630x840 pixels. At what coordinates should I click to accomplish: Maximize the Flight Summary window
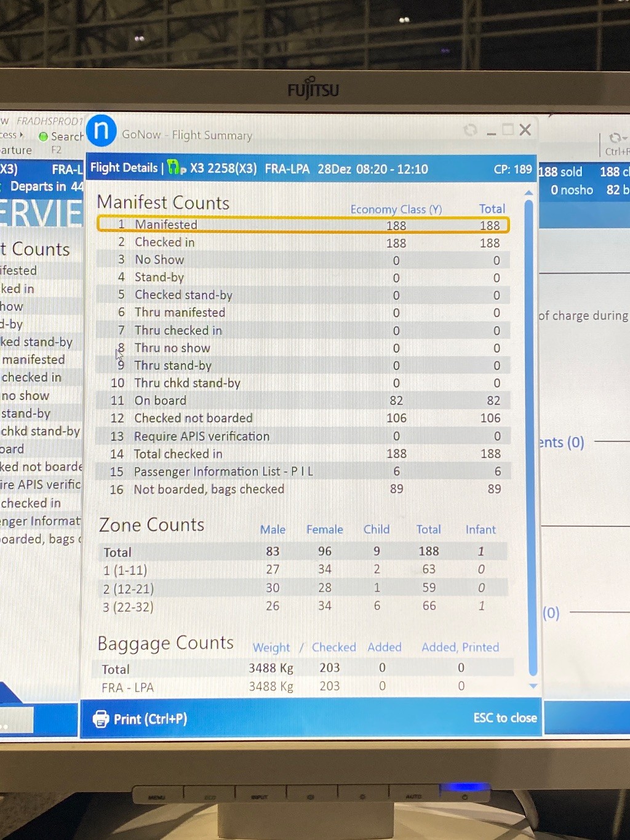click(508, 130)
